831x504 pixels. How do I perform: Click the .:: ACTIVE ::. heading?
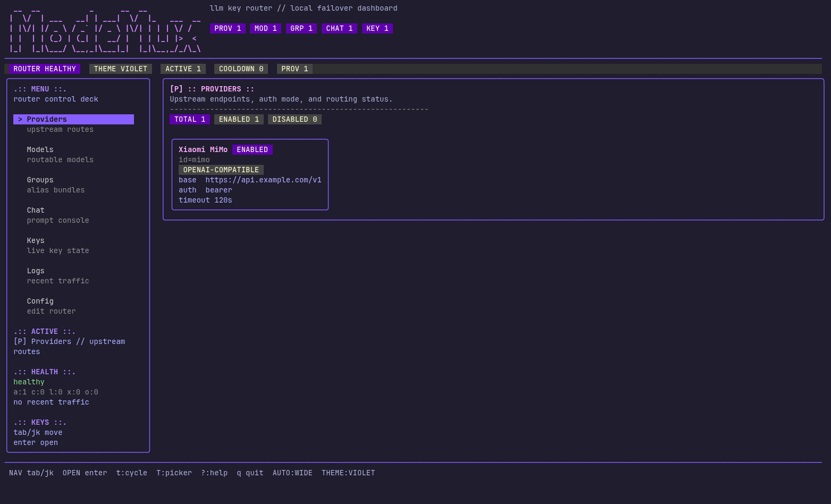click(45, 331)
